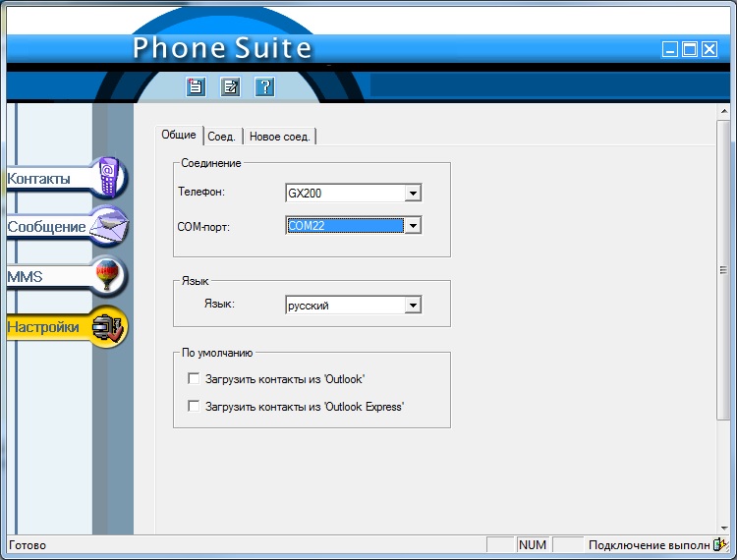Open Контакты phone icon in sidebar
The width and height of the screenshot is (737, 560).
coord(110,178)
